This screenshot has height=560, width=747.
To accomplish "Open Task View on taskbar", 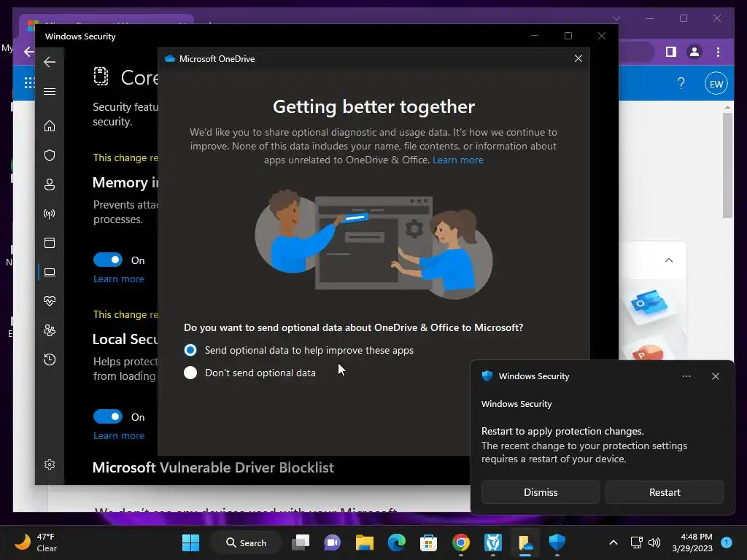I will point(301,542).
